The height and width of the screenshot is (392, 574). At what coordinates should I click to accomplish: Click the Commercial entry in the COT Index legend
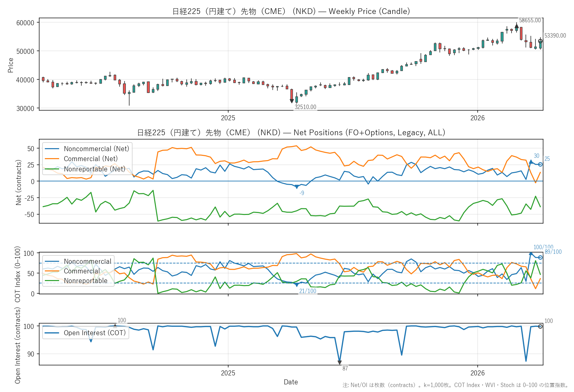click(x=82, y=271)
